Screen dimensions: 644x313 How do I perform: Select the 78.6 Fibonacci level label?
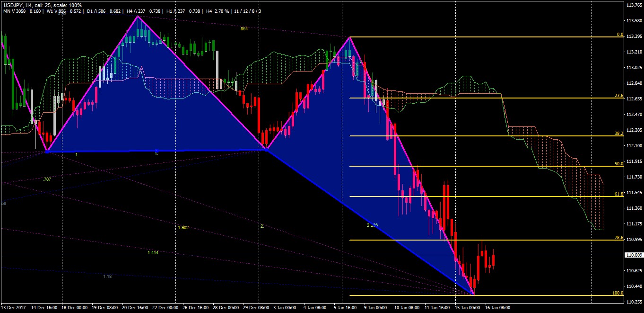(619, 238)
